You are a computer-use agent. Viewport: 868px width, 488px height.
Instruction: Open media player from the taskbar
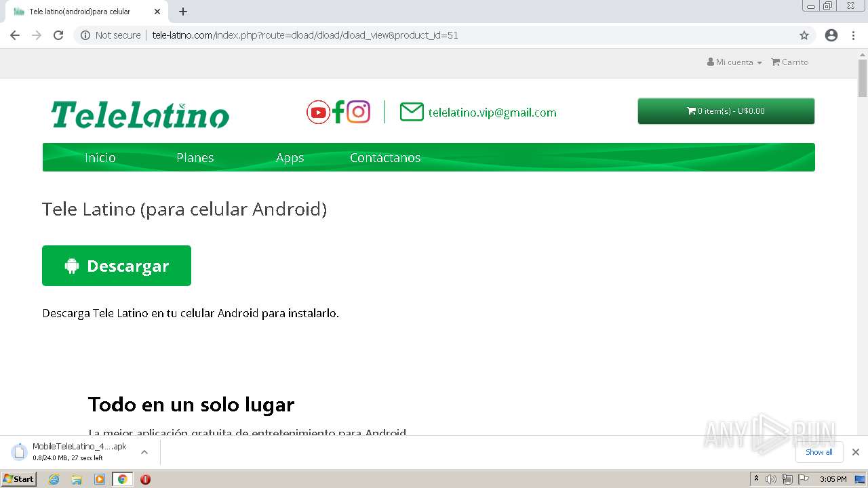coord(100,479)
